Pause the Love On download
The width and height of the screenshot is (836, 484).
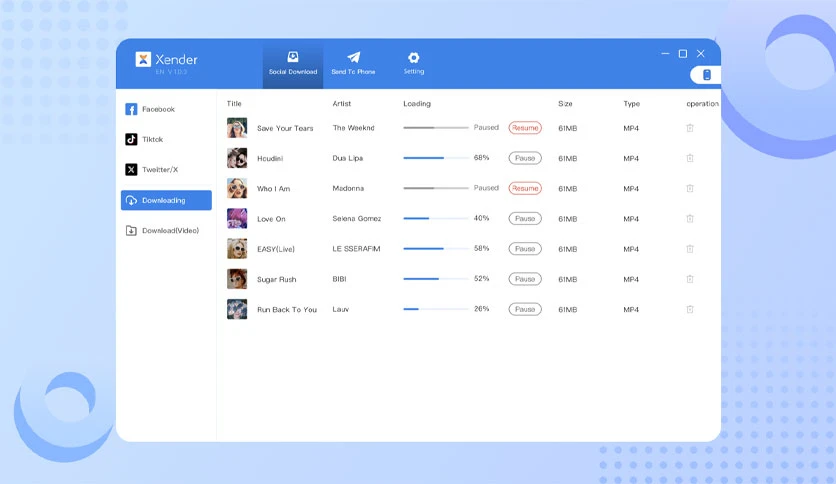525,219
